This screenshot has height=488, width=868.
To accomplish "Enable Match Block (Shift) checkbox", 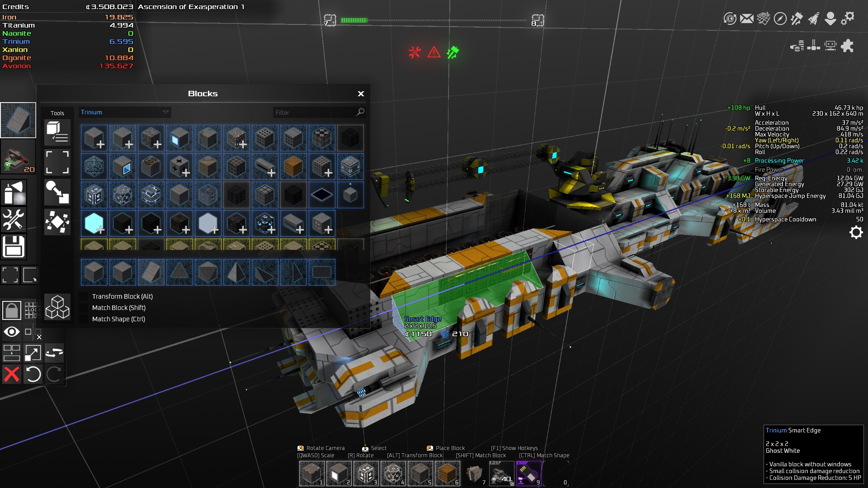I will pyautogui.click(x=84, y=308).
